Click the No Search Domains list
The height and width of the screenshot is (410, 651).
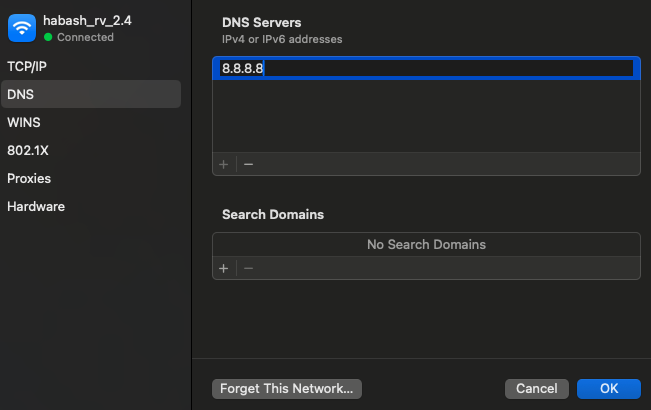point(426,244)
